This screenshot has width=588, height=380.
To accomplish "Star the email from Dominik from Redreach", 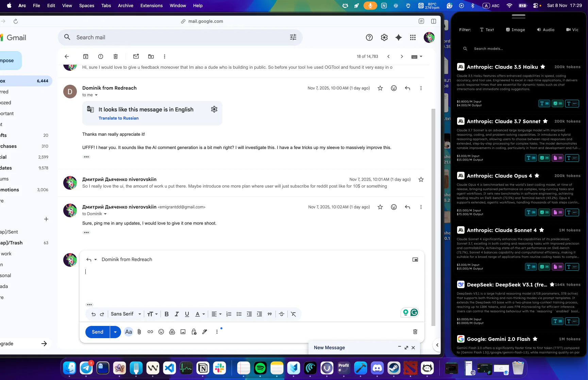I will pos(380,88).
